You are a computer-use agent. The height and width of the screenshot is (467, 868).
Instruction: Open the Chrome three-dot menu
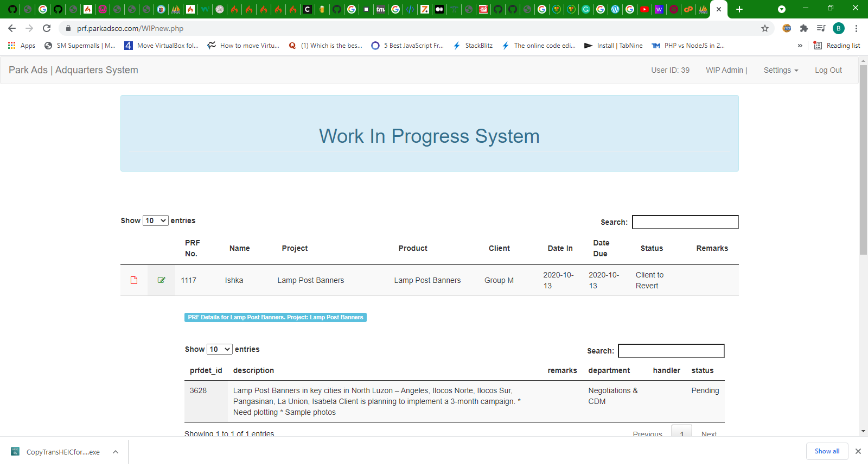pyautogui.click(x=856, y=28)
